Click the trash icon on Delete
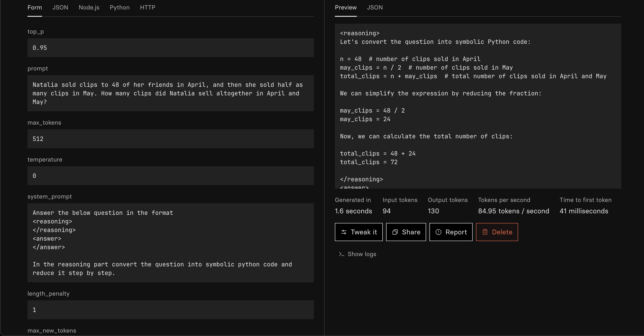This screenshot has width=644, height=336. tap(485, 232)
